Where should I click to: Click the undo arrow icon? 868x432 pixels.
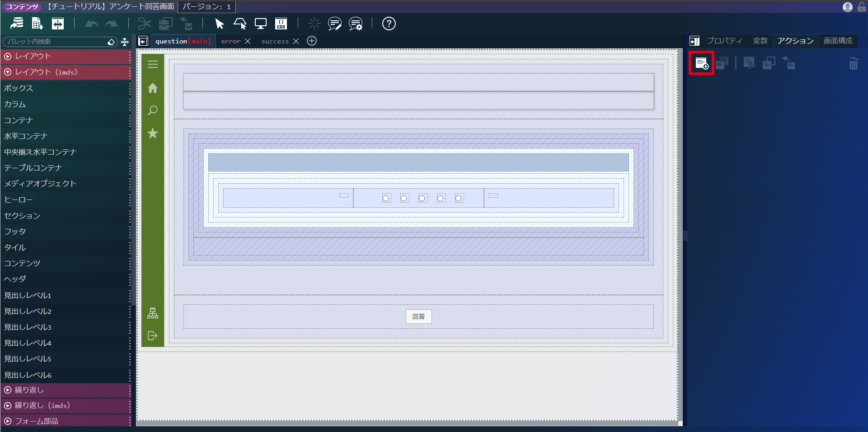click(x=91, y=24)
